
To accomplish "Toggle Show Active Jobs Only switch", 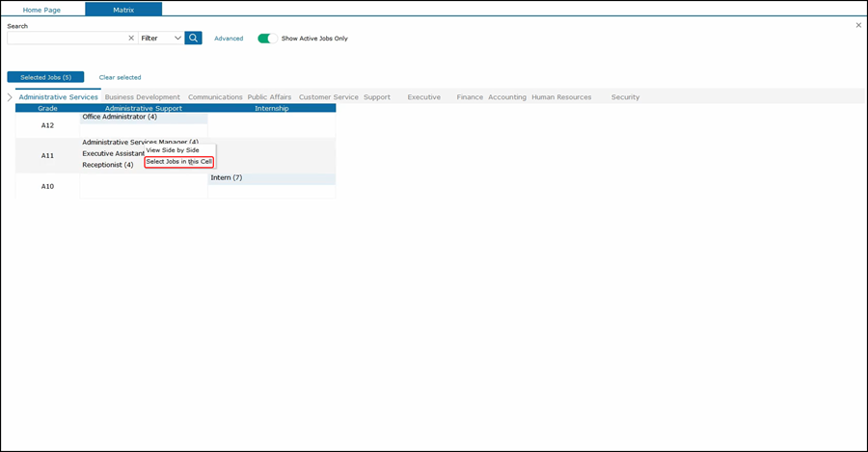I will (267, 39).
